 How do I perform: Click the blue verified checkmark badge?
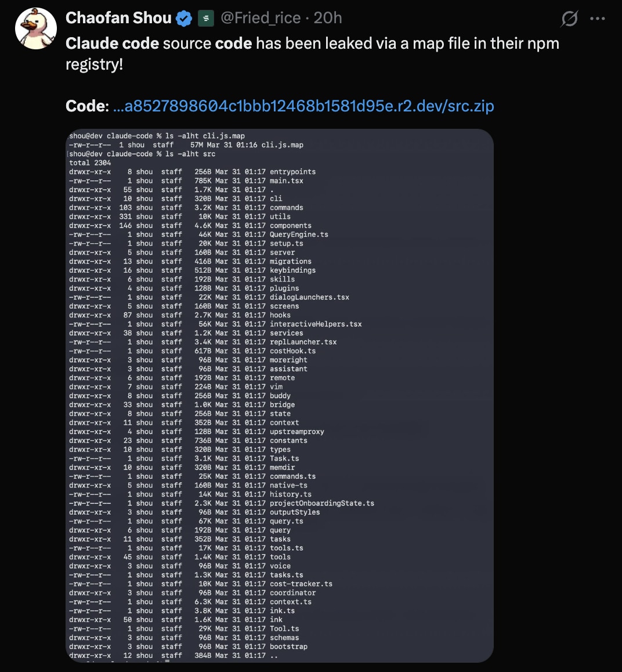184,18
